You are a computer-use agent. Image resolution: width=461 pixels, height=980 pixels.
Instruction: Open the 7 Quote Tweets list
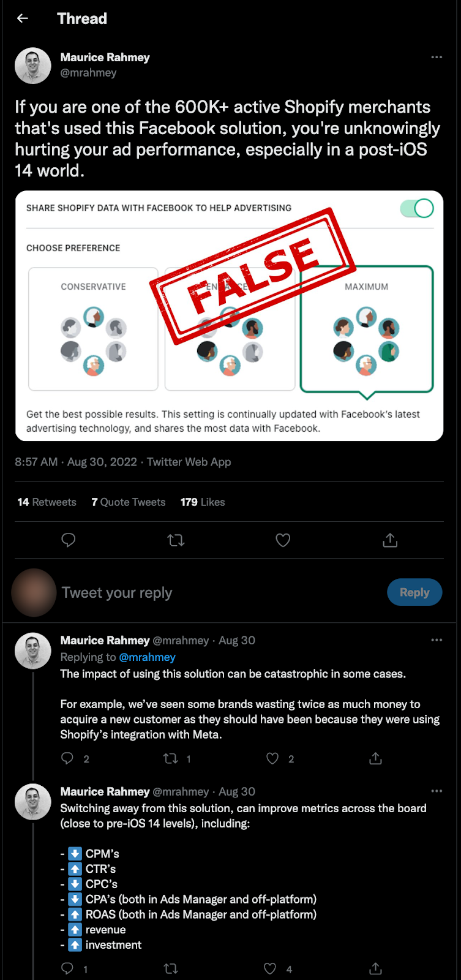129,502
